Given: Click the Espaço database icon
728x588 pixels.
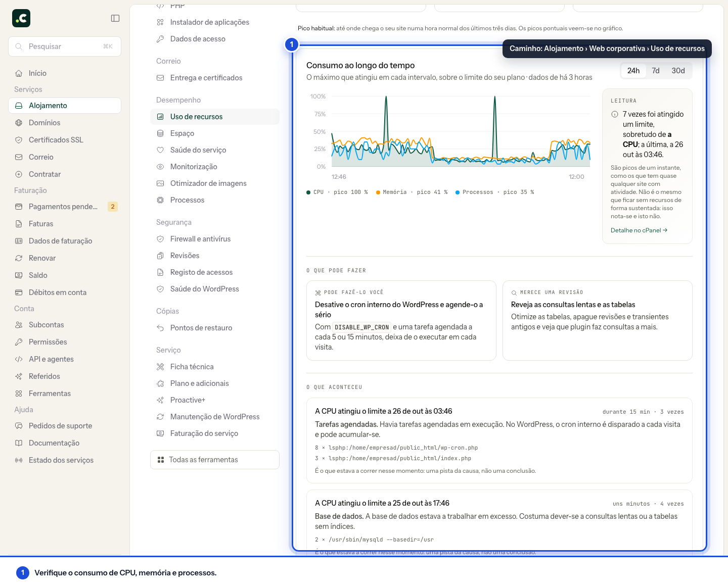Looking at the screenshot, I should click(x=160, y=133).
